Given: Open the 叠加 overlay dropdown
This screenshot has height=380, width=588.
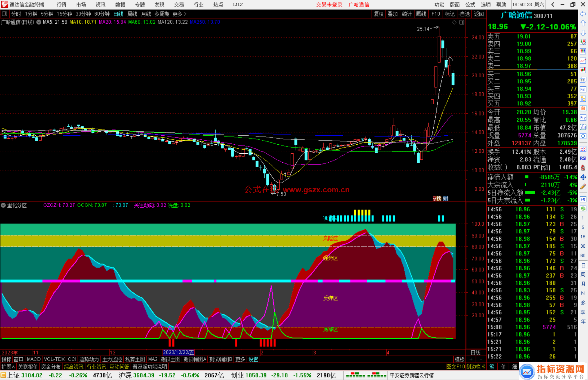Looking at the screenshot, I should 393,14.
